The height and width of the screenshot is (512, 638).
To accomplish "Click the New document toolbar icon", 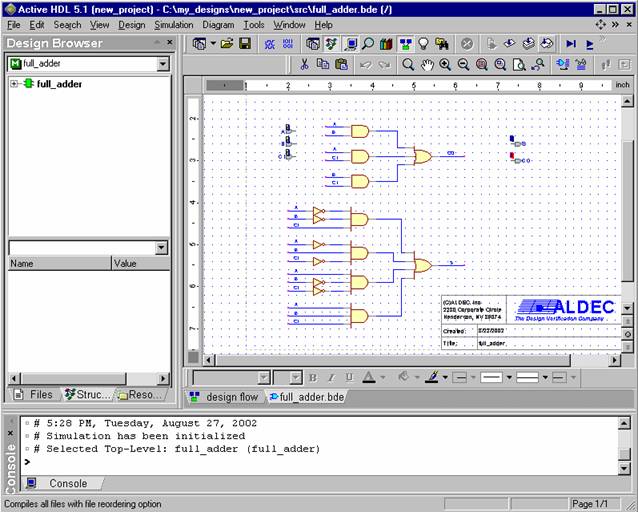I will (x=199, y=44).
